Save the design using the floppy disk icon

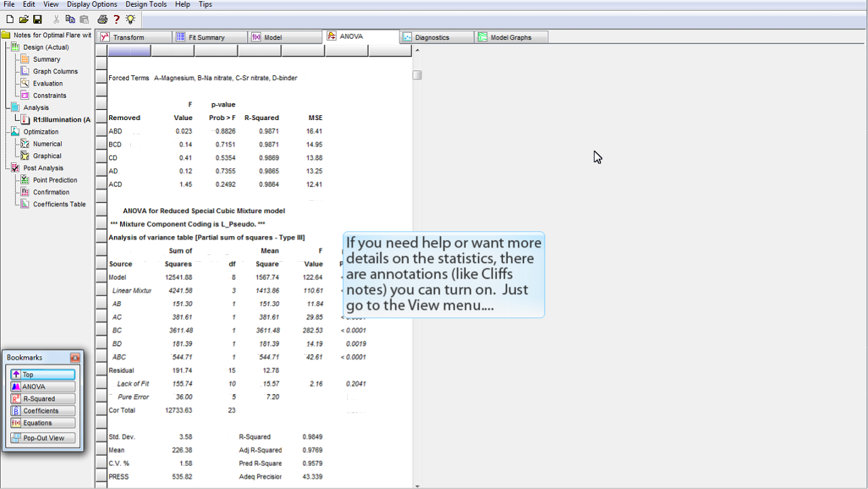(37, 20)
